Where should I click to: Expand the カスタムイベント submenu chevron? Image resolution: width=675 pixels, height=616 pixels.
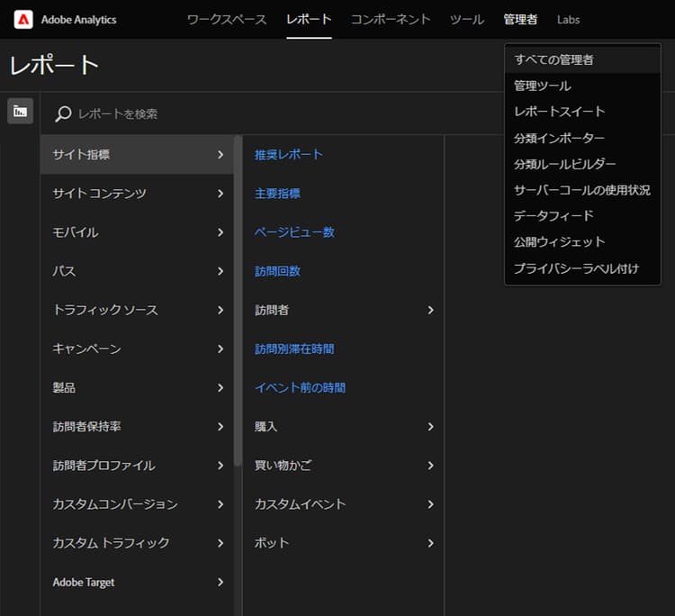(x=430, y=504)
